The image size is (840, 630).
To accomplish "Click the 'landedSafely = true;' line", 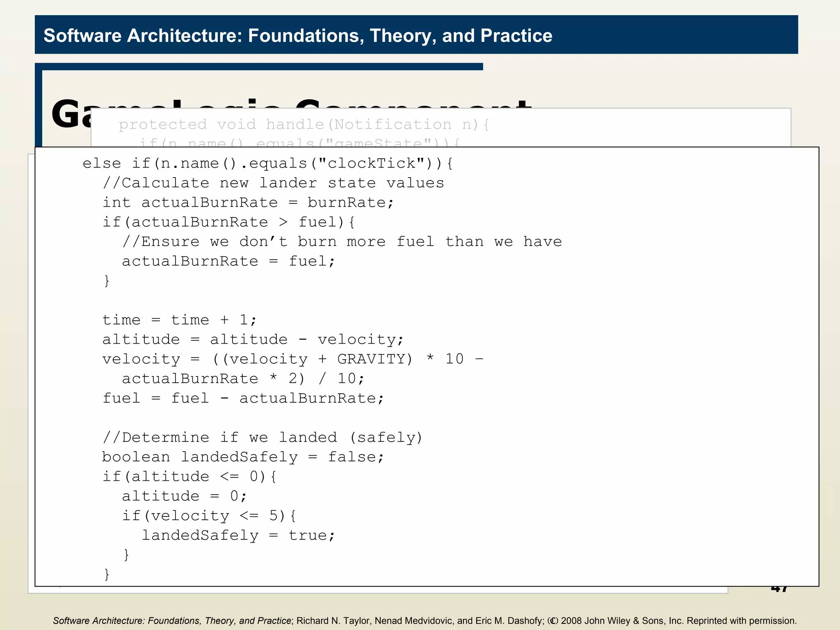I will tap(238, 535).
